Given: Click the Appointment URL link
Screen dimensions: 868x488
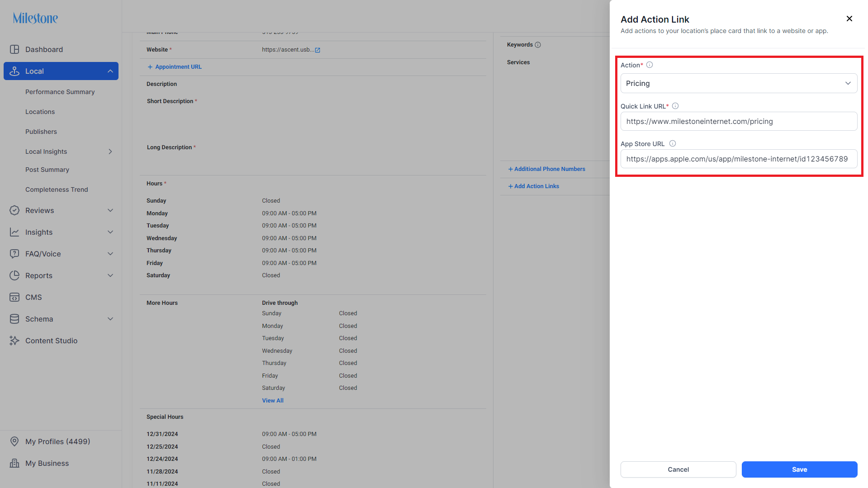Looking at the screenshot, I should click(178, 67).
